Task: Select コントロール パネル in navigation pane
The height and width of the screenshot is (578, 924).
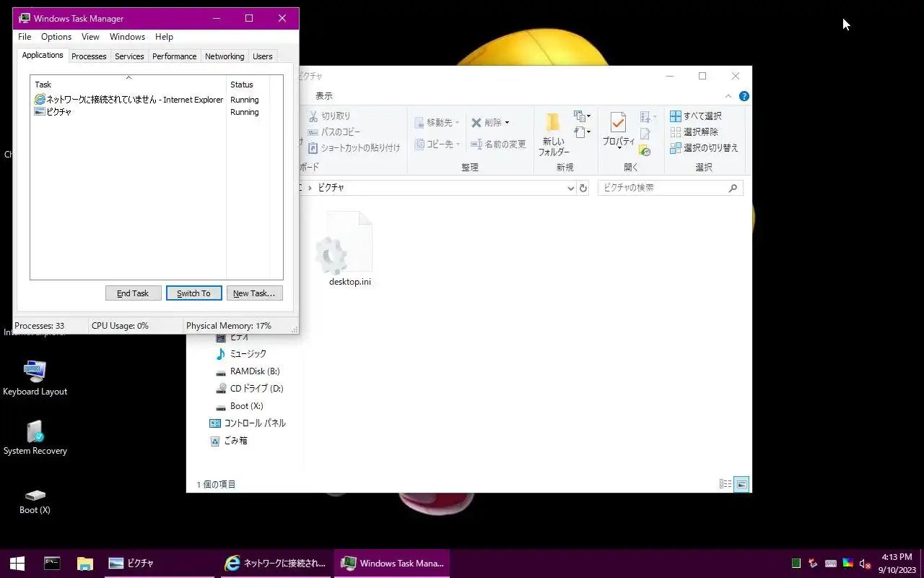Action: (248, 423)
